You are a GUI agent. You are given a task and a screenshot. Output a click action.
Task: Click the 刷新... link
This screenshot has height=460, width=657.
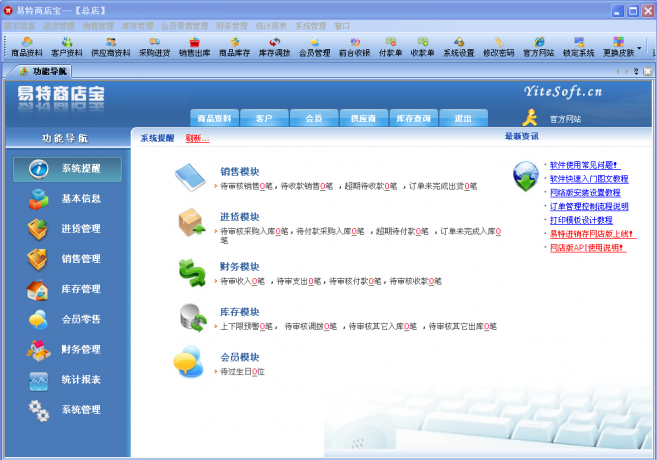click(x=197, y=138)
